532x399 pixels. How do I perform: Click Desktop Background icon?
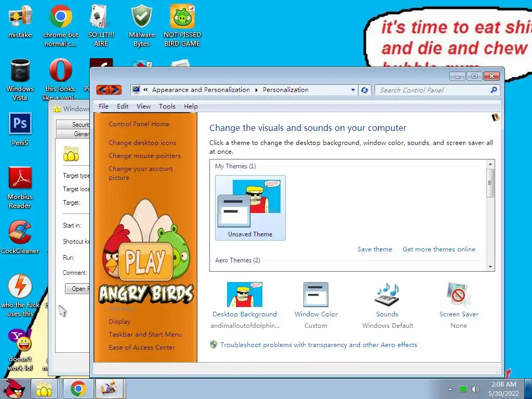(245, 295)
